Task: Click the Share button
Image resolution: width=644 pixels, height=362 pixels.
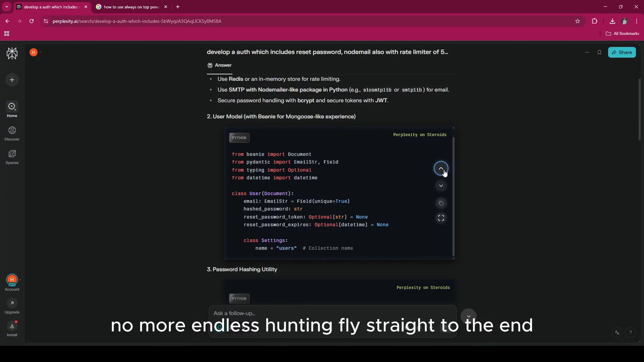Action: [x=622, y=52]
